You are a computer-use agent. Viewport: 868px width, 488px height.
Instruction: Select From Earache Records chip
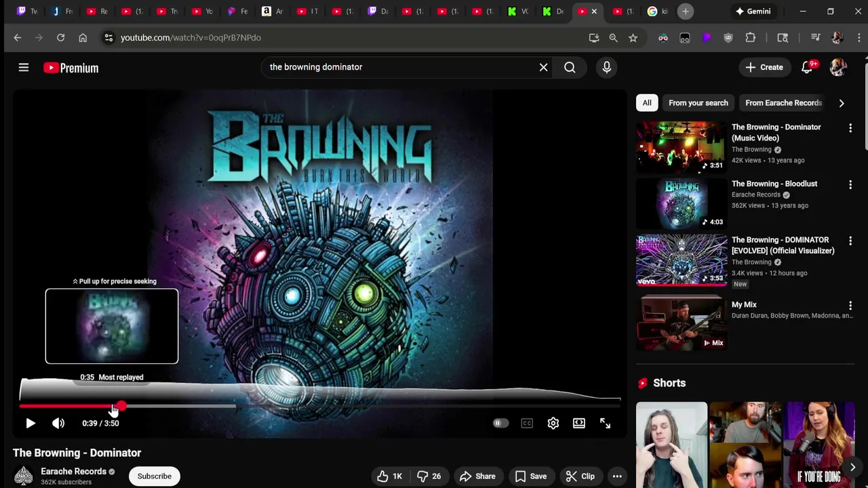[x=783, y=103]
